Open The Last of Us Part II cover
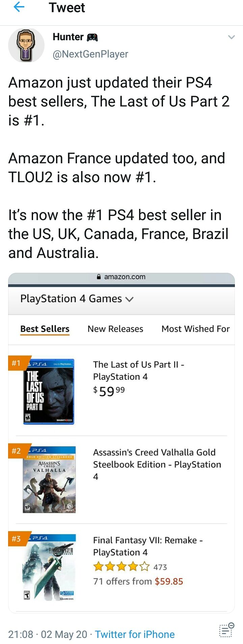Screen dimensions: 243x644 [x=49, y=391]
